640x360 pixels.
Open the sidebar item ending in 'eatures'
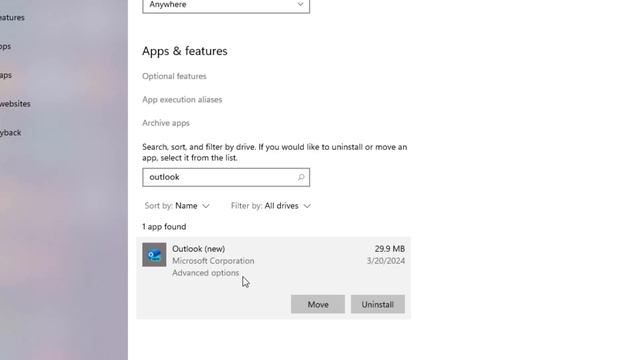[x=12, y=18]
